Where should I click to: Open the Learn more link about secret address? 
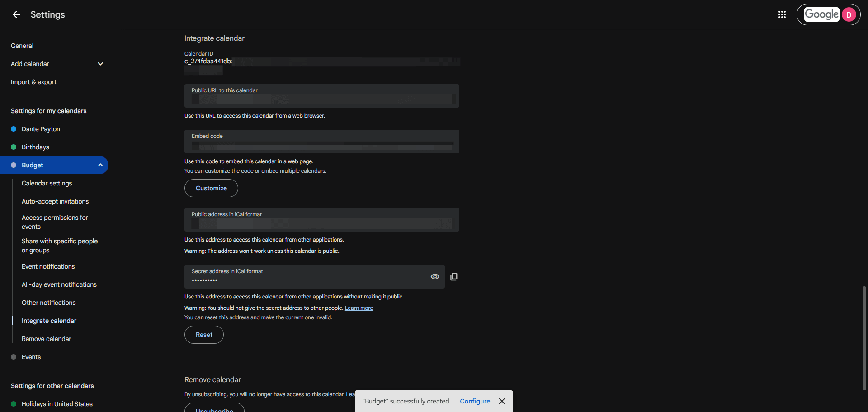click(x=359, y=308)
